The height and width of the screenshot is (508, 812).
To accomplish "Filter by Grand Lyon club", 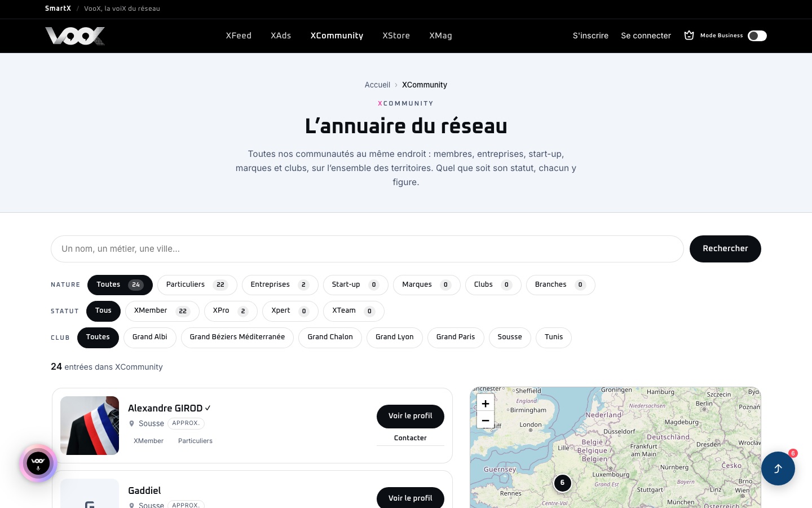I will tap(395, 338).
